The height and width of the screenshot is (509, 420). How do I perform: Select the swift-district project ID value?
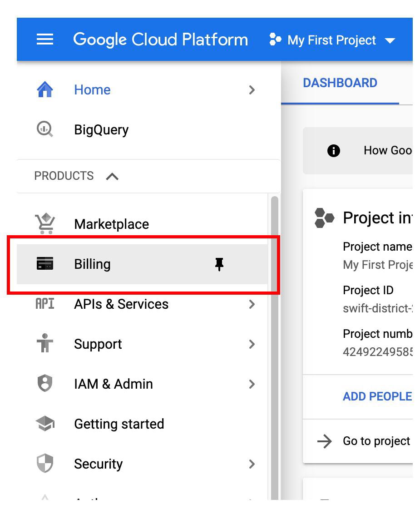(378, 308)
